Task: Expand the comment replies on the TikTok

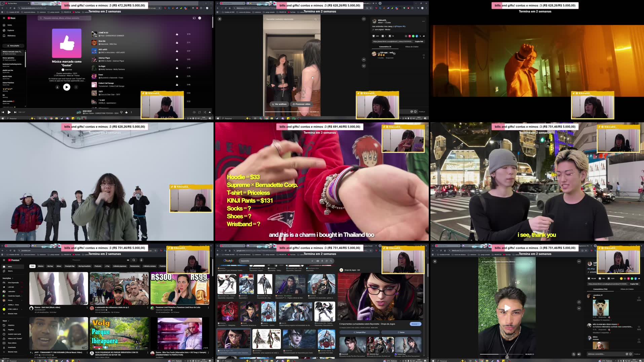Action: tap(601, 320)
